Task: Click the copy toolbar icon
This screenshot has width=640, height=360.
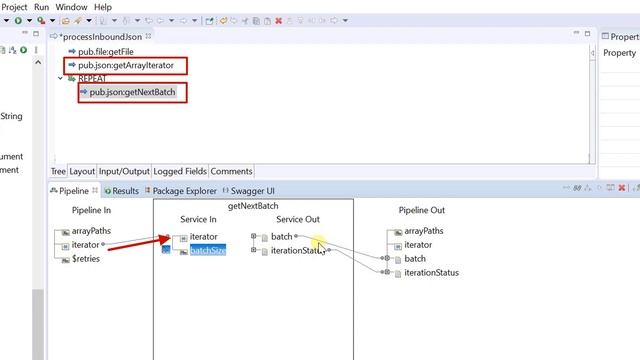Action: pos(256,21)
